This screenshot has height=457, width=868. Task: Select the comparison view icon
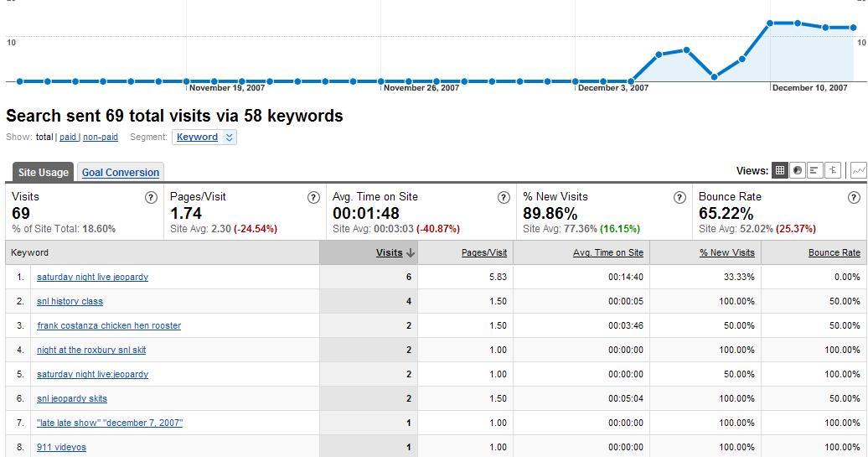(833, 170)
